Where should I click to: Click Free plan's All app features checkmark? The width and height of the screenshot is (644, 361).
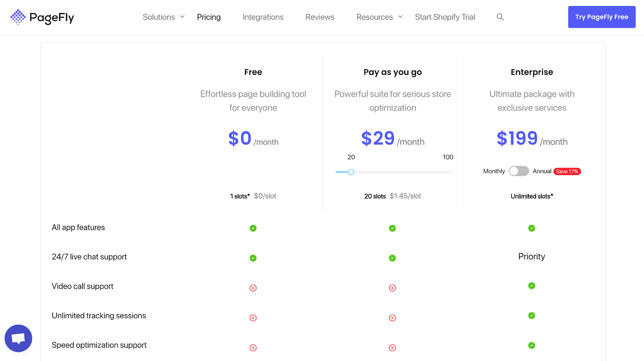(x=253, y=228)
